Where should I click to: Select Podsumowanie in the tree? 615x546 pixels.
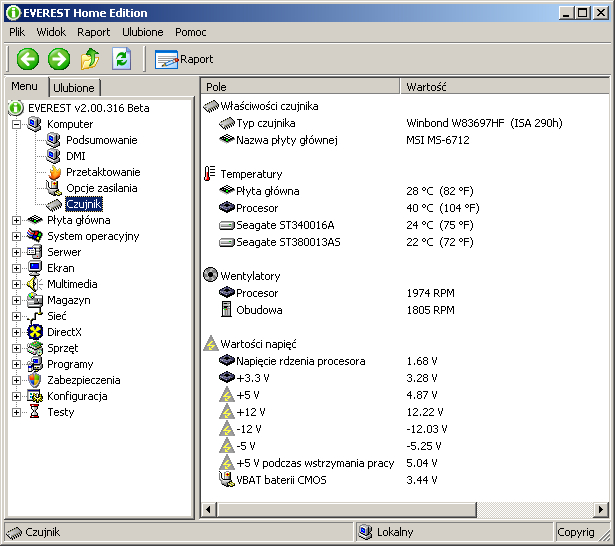[102, 140]
